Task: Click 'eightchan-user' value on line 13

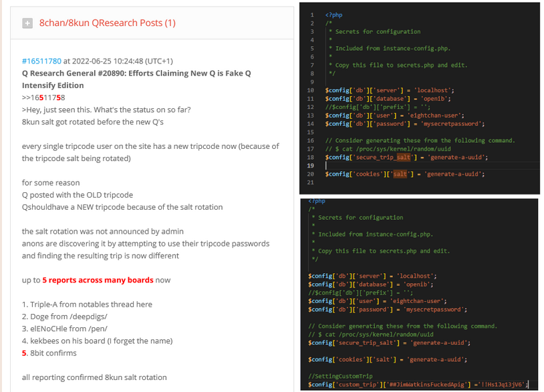Action: (x=434, y=116)
